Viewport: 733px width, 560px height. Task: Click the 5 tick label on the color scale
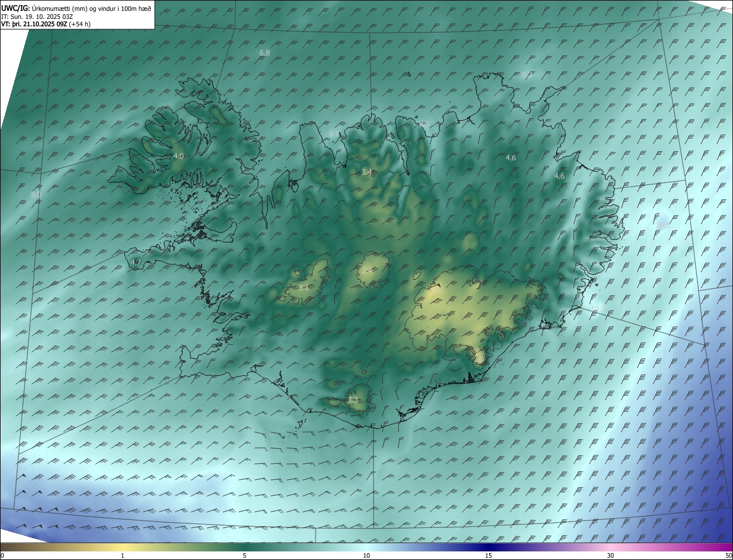[245, 555]
